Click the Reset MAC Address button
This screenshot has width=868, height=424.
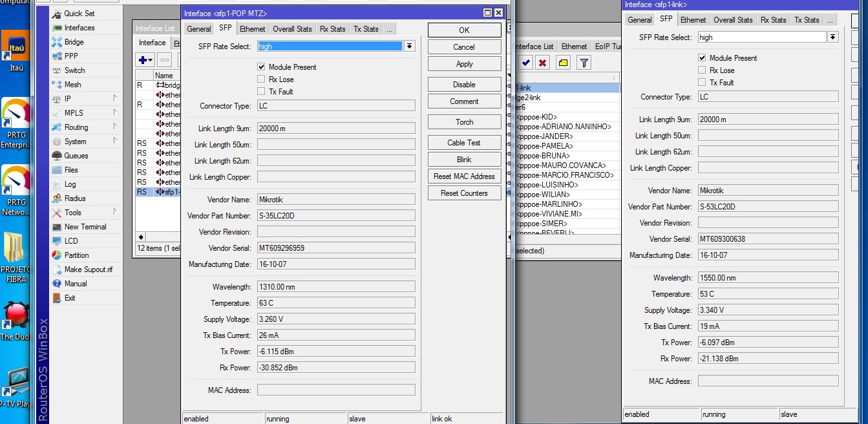[x=464, y=176]
